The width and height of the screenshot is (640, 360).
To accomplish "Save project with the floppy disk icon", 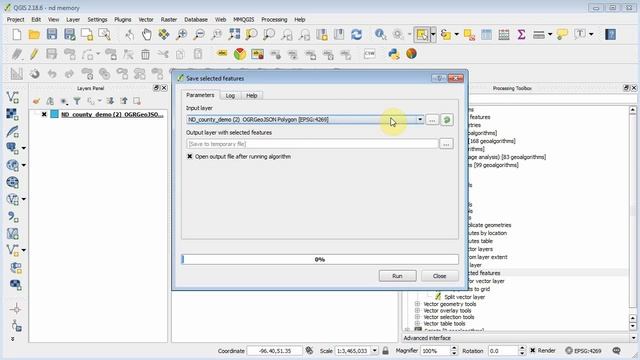I will [52, 35].
